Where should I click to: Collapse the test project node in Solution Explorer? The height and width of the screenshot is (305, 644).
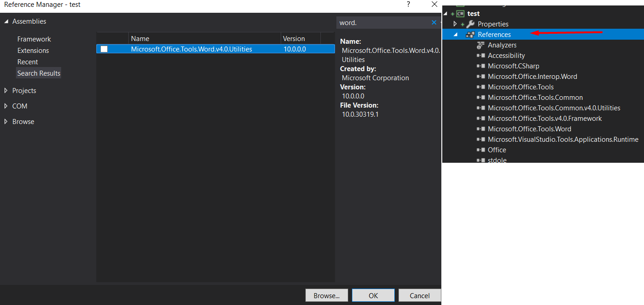tap(446, 14)
